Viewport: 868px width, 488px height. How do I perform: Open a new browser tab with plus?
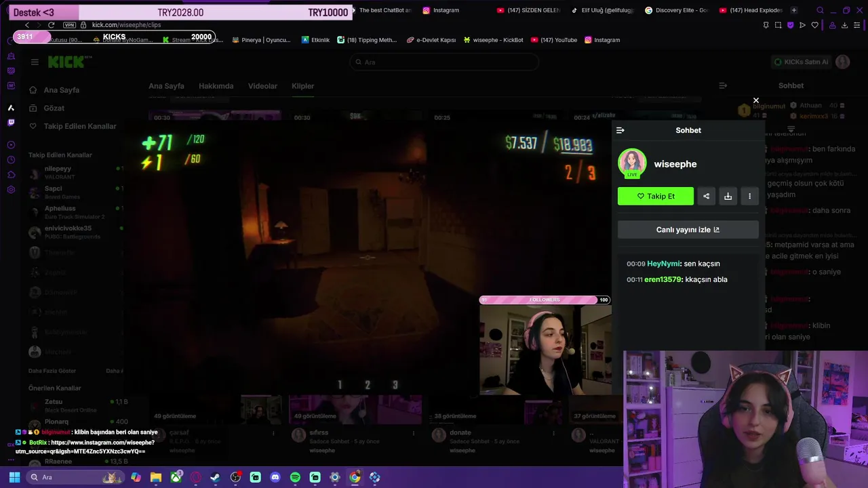click(793, 10)
